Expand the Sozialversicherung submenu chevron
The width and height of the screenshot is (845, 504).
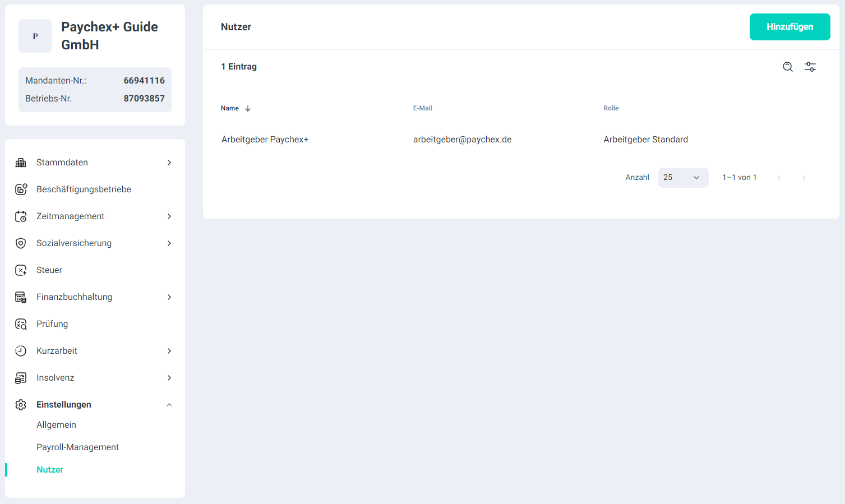(x=169, y=243)
